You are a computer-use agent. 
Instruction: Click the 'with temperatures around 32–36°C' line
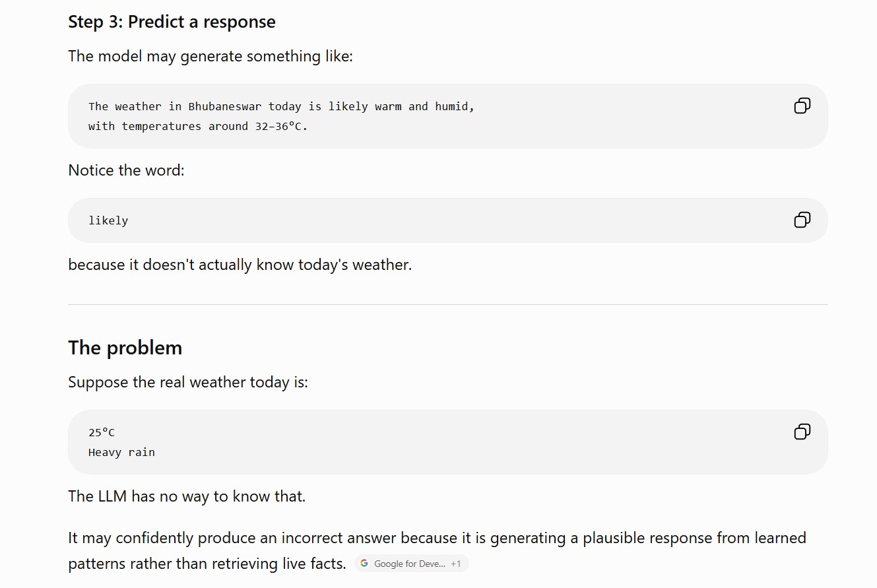(x=198, y=126)
